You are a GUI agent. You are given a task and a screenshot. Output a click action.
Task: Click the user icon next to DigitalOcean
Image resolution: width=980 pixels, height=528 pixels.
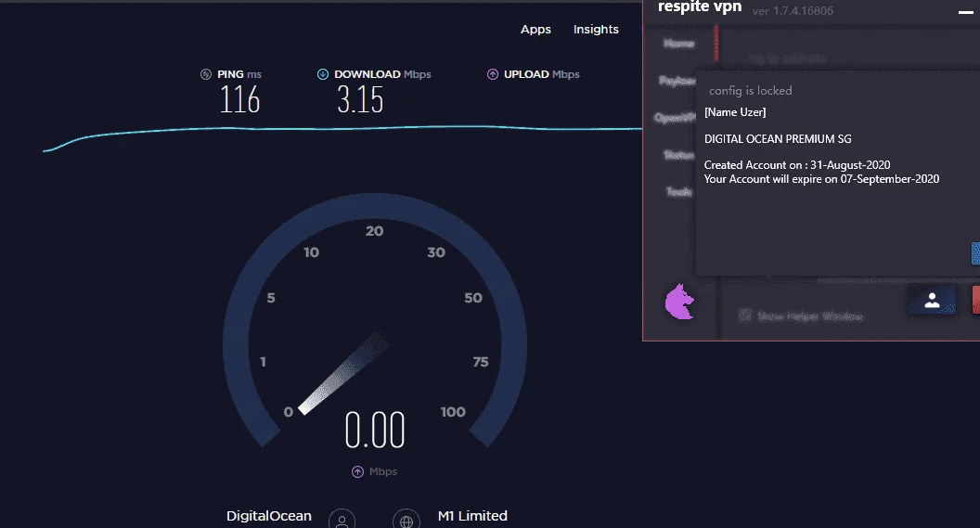(x=342, y=520)
